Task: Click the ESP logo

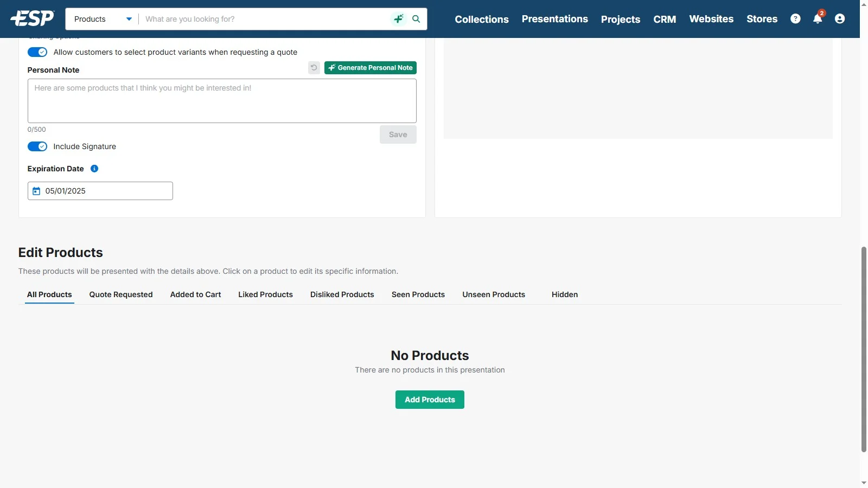Action: (33, 18)
